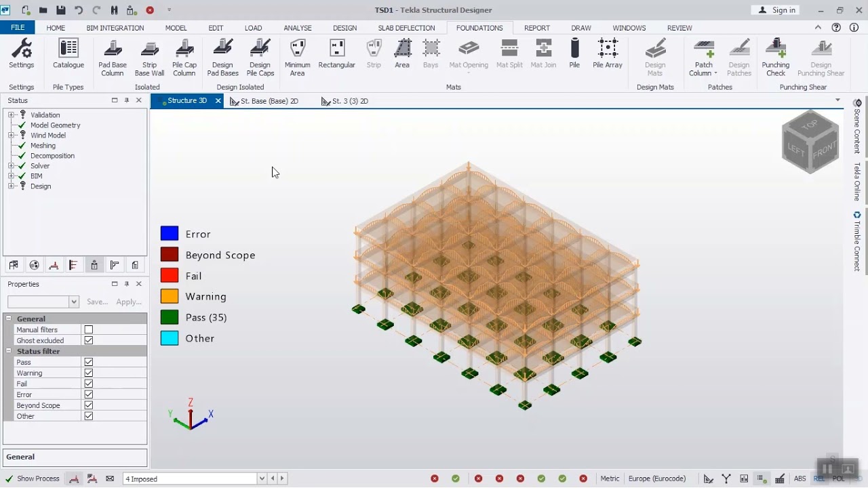Open the St. 3 (3) 2D view tab
Screen dimensions: 868x488
(345, 101)
